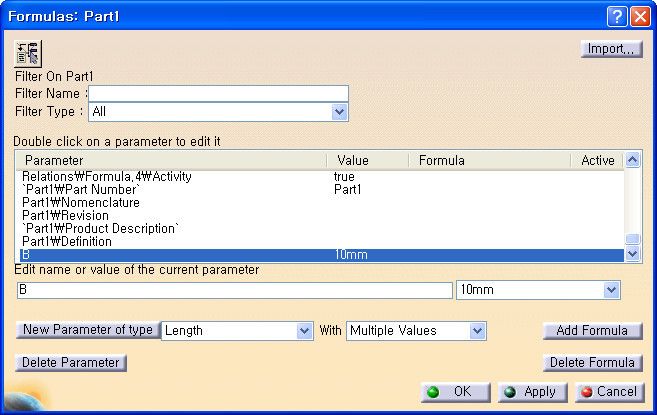Screen dimensions: 657x415
Task: Click the help question mark icon
Action: point(617,17)
